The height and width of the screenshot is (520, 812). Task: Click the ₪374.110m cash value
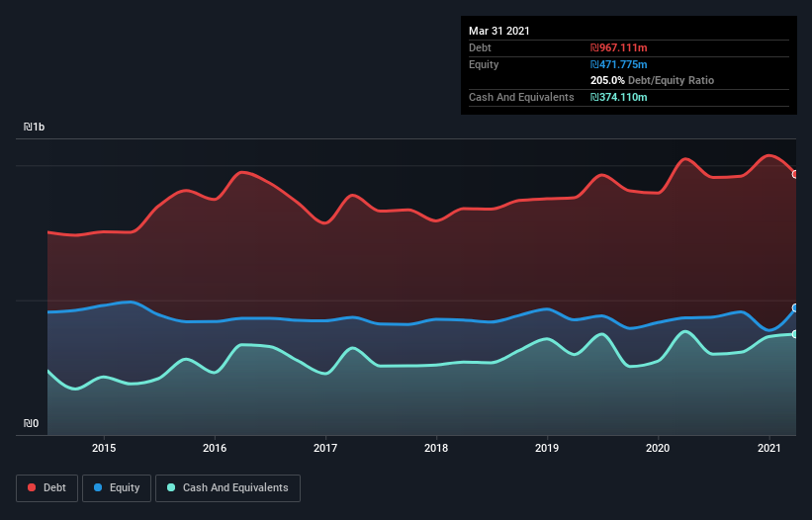(619, 97)
